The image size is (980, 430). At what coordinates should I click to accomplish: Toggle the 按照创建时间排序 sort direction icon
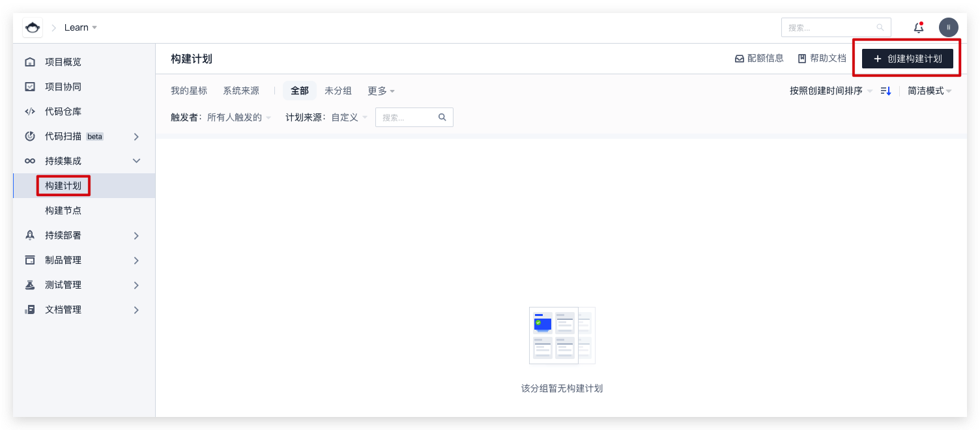886,91
